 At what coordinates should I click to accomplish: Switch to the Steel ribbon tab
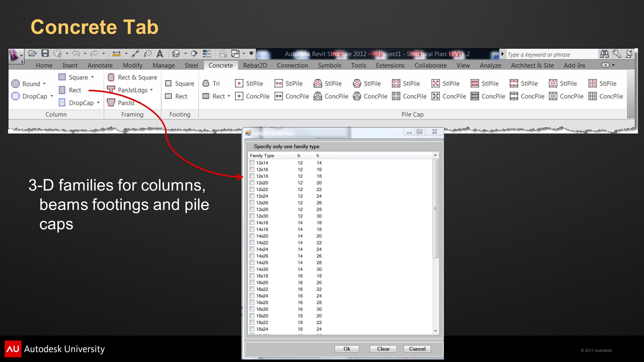coord(191,66)
